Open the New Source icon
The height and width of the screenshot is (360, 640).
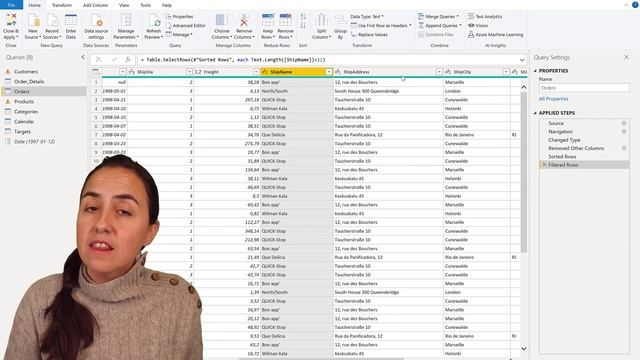[33, 20]
